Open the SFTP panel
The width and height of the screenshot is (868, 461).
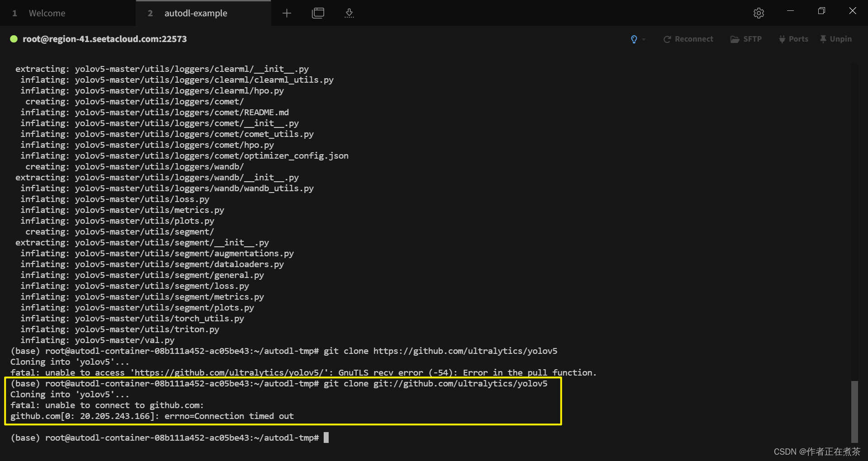click(746, 39)
